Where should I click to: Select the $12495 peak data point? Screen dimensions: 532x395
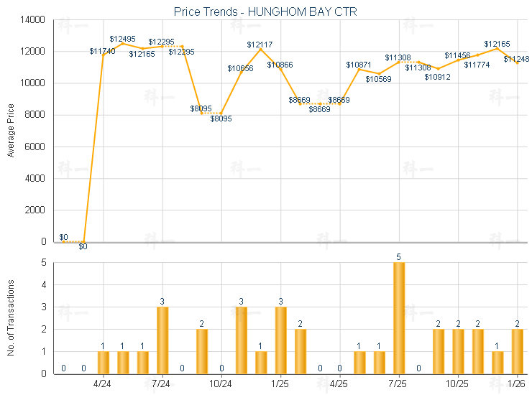point(123,44)
